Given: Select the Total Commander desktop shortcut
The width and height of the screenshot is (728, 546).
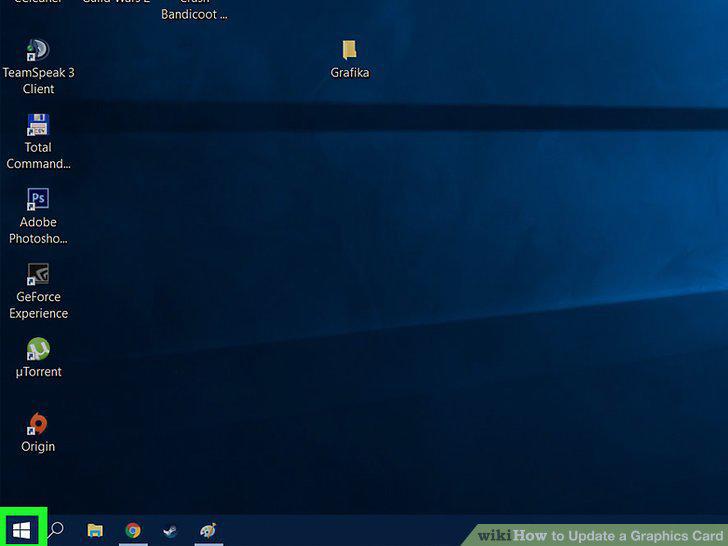Looking at the screenshot, I should click(38, 125).
